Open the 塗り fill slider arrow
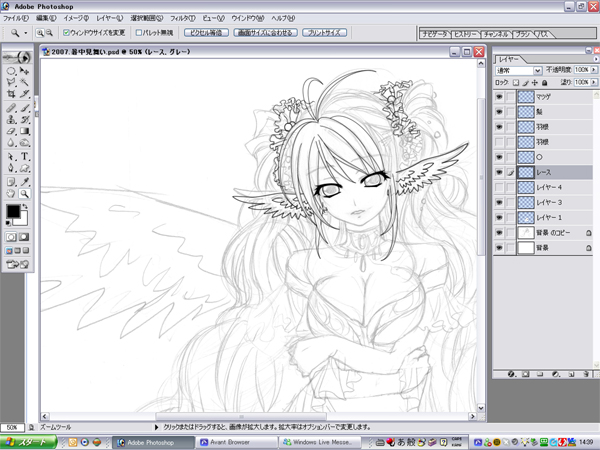 tap(593, 82)
